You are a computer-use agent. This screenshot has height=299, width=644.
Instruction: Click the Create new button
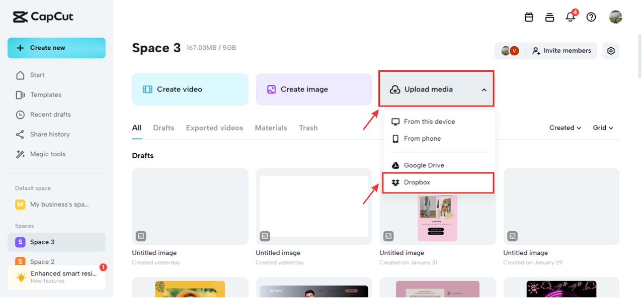click(x=56, y=48)
